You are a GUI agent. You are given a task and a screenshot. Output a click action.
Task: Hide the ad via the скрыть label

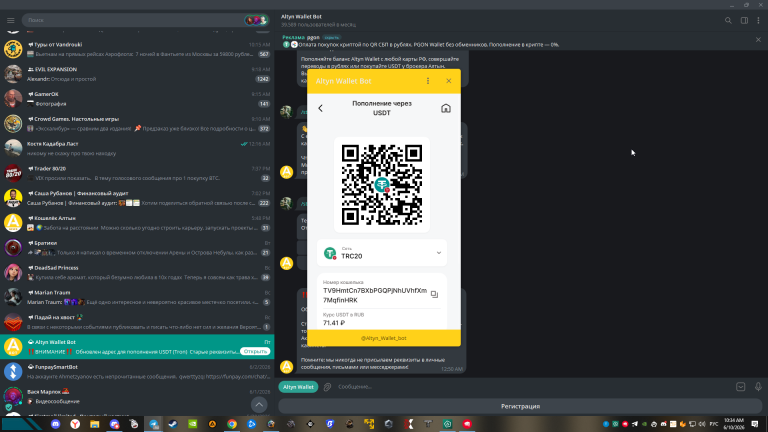point(332,37)
